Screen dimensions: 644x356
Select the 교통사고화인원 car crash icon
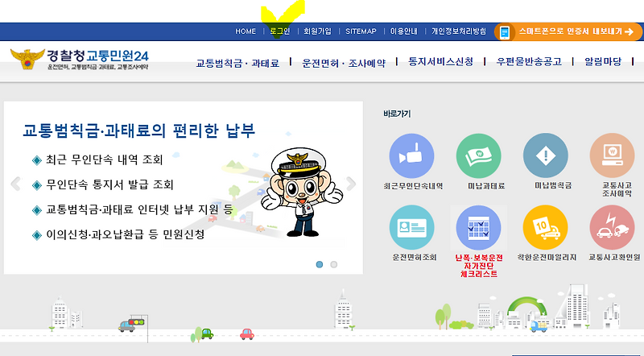click(x=613, y=227)
